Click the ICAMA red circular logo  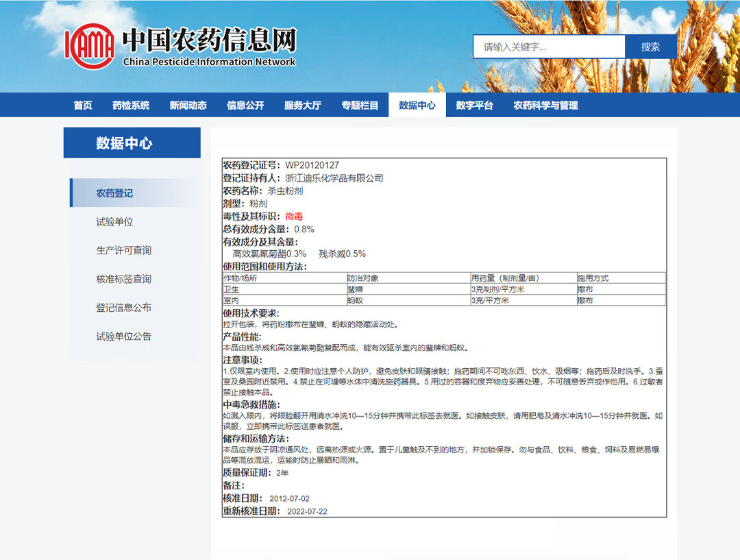(89, 47)
